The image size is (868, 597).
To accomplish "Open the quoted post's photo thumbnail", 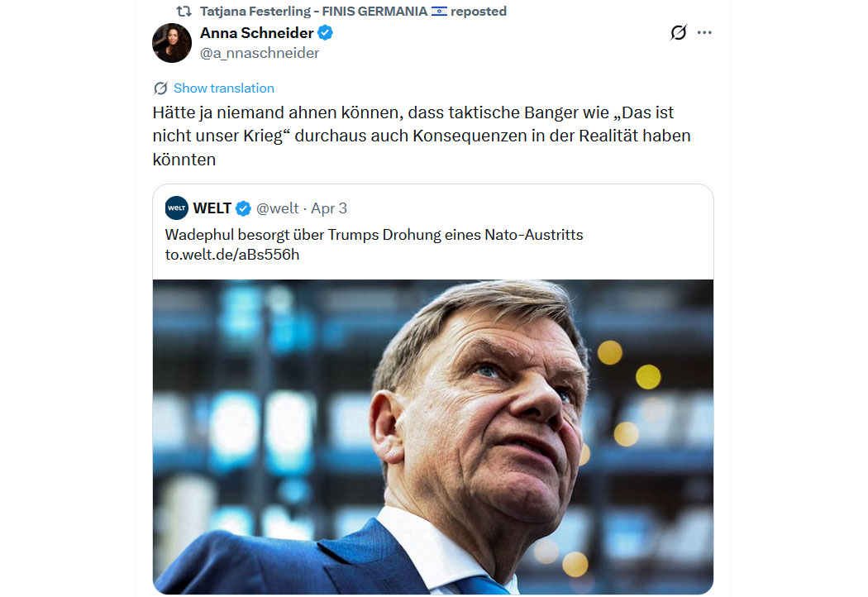I will pyautogui.click(x=432, y=437).
